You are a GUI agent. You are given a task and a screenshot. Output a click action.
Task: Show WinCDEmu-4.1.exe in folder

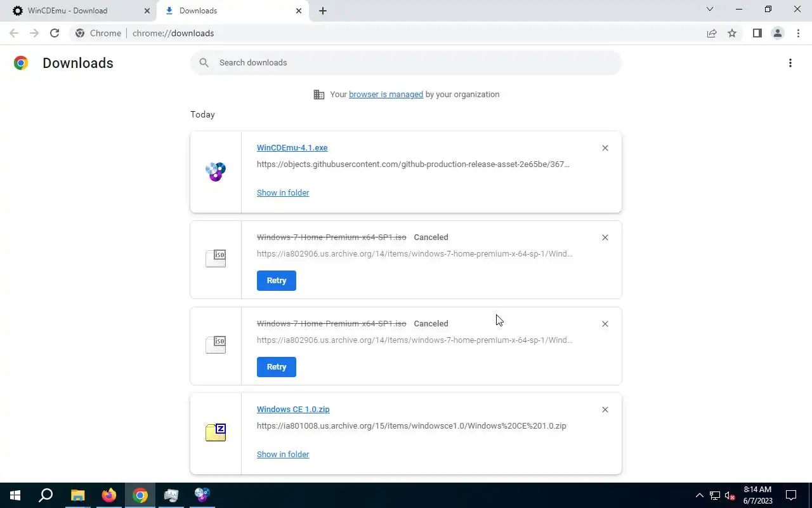point(283,193)
